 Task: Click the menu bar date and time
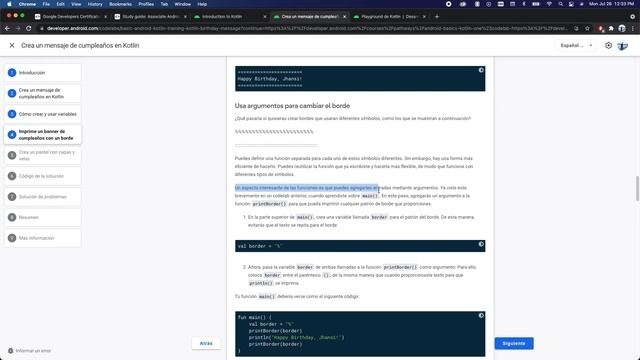click(x=611, y=4)
